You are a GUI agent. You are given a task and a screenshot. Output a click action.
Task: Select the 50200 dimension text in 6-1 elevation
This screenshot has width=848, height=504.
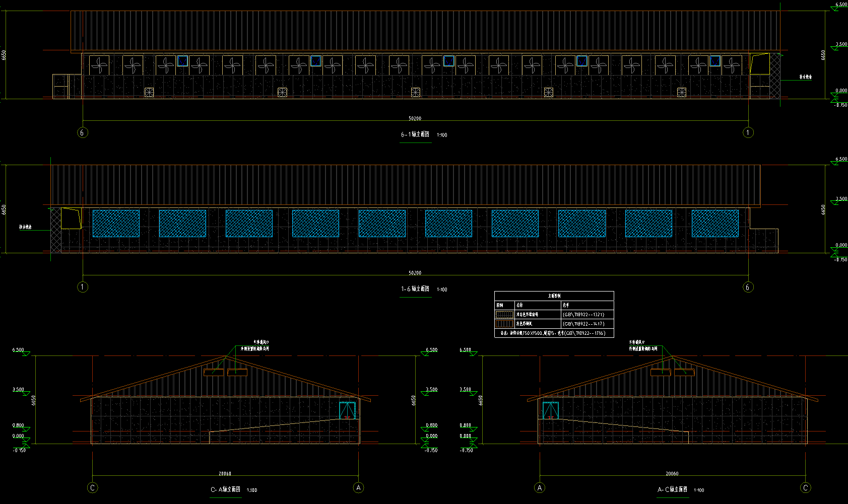(x=415, y=118)
